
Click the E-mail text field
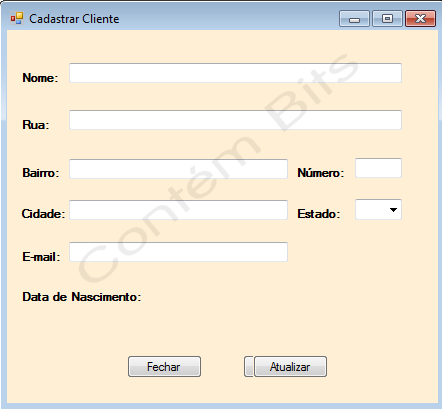[x=178, y=252]
